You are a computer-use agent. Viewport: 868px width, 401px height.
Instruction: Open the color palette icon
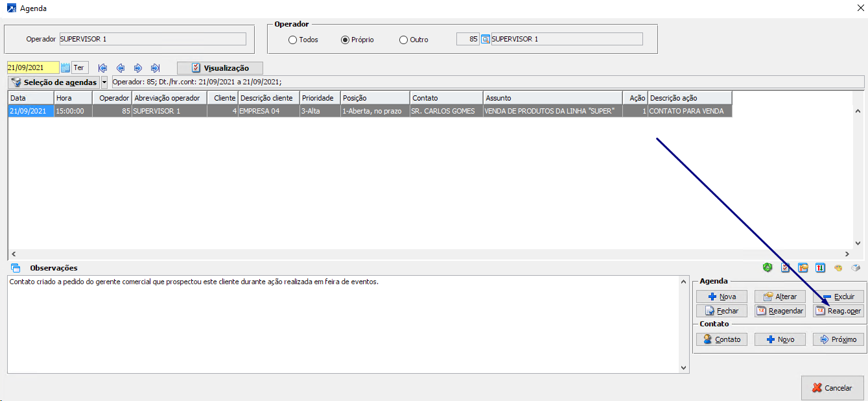click(838, 267)
